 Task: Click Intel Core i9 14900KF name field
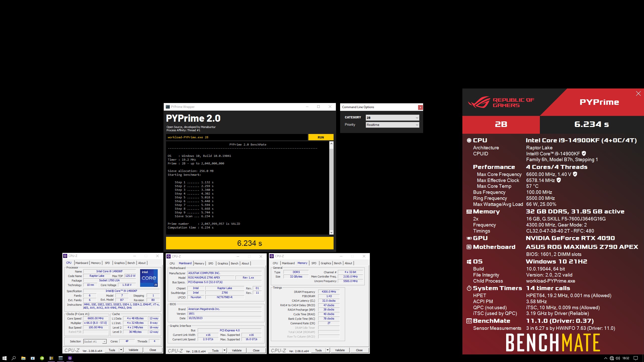coord(109,271)
